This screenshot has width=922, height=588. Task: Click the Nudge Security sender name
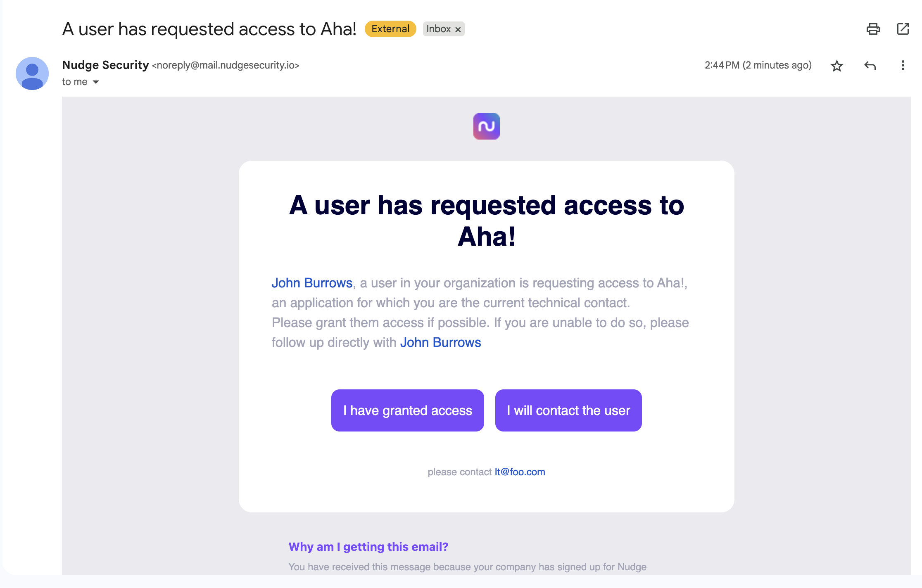click(x=105, y=65)
